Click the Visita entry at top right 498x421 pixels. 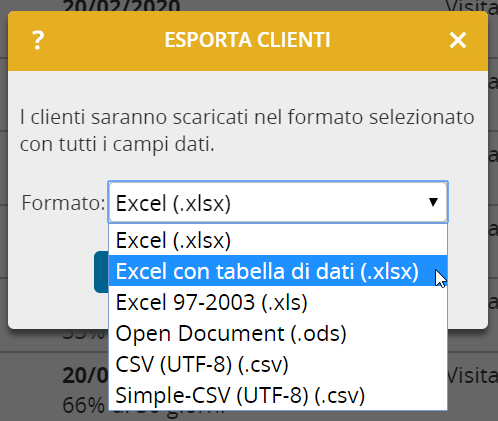coord(472,7)
